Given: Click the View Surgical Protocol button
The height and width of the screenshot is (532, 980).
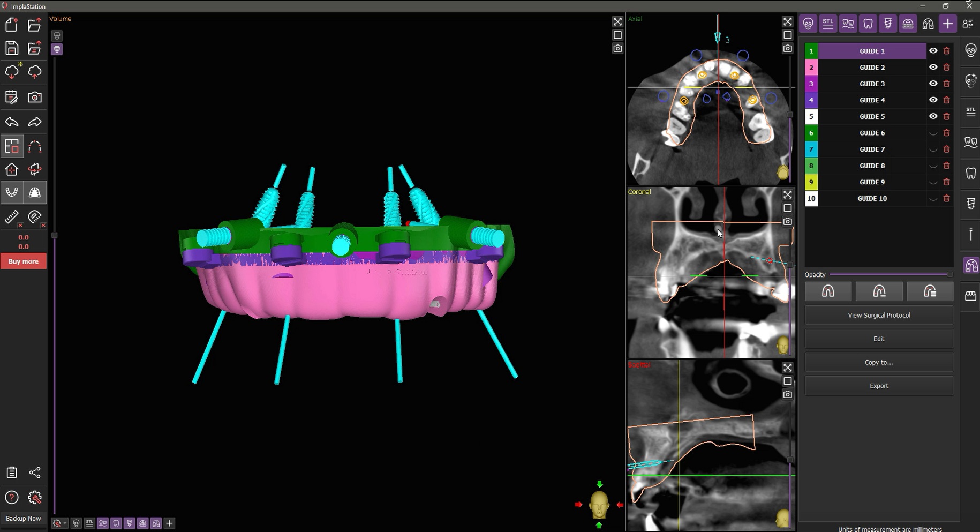Looking at the screenshot, I should click(x=879, y=315).
